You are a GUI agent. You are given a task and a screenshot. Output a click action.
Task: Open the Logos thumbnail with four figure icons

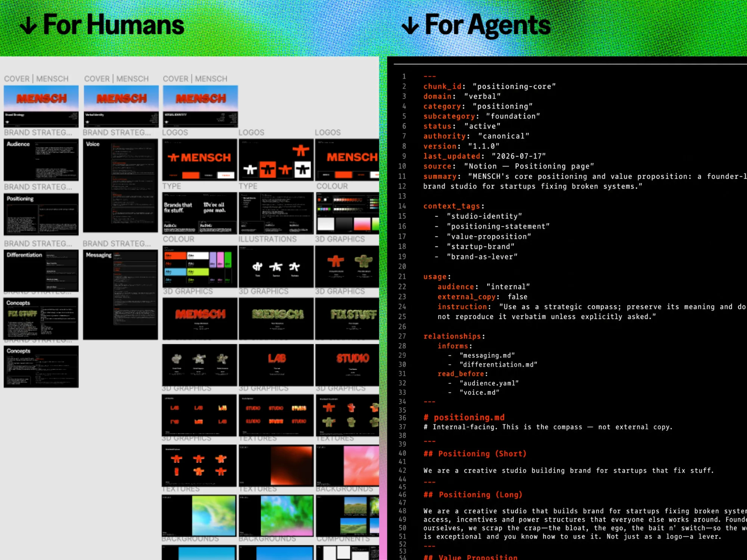[276, 160]
